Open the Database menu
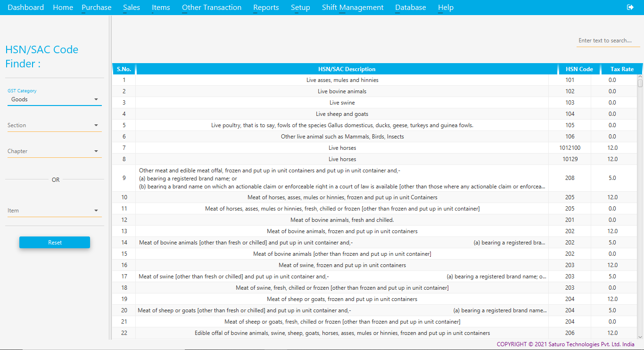This screenshot has width=644, height=350. coord(410,8)
